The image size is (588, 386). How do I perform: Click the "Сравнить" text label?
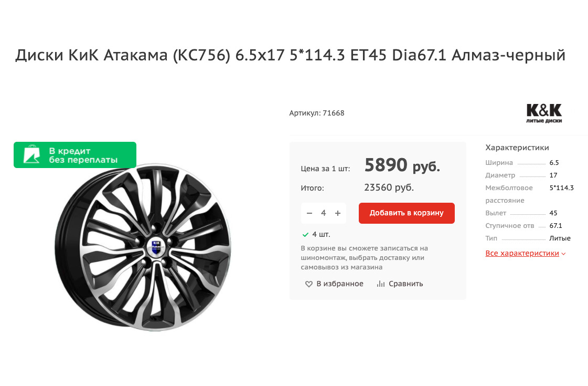(x=405, y=284)
